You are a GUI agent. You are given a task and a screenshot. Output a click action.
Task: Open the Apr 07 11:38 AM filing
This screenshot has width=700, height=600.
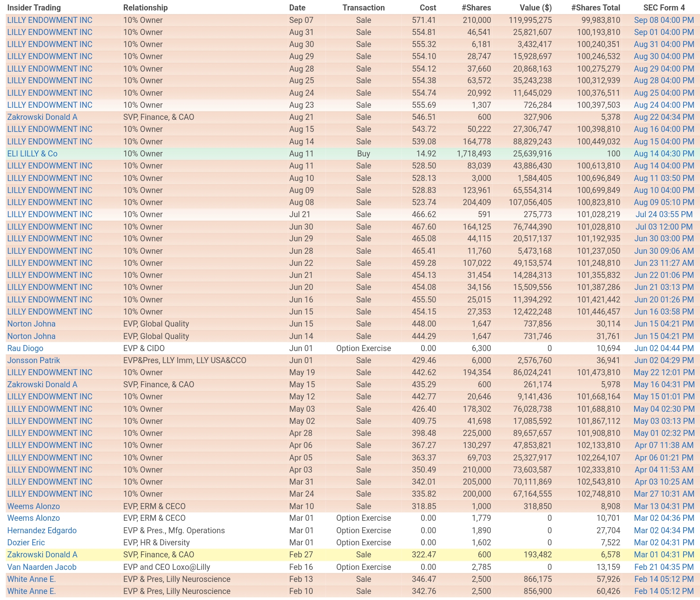(664, 445)
